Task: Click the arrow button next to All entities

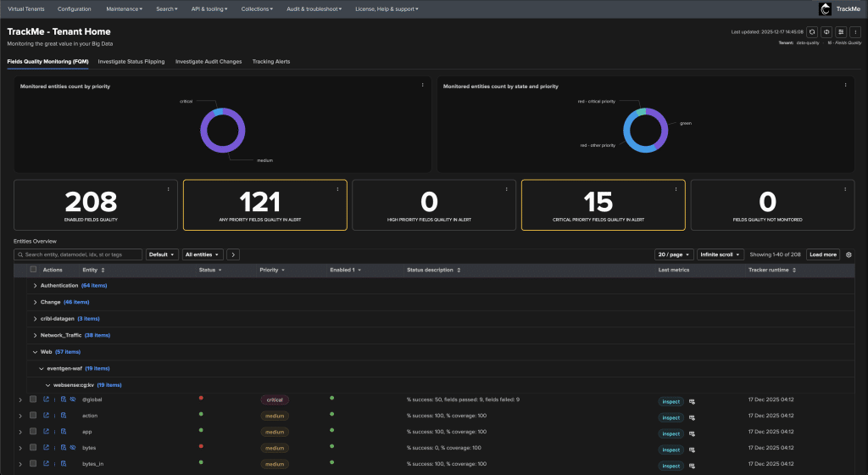Action: coord(233,254)
